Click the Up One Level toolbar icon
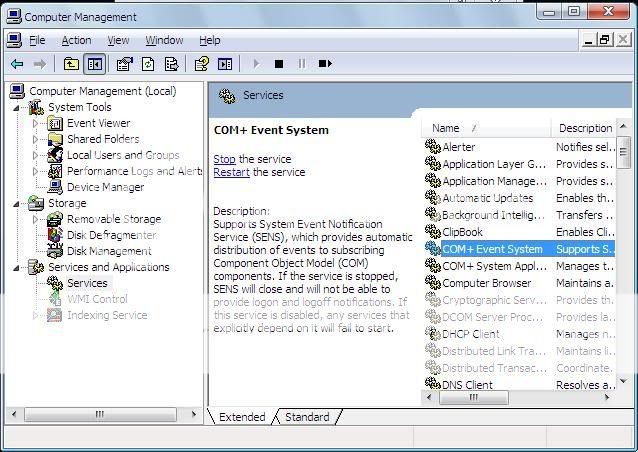 coord(71,64)
